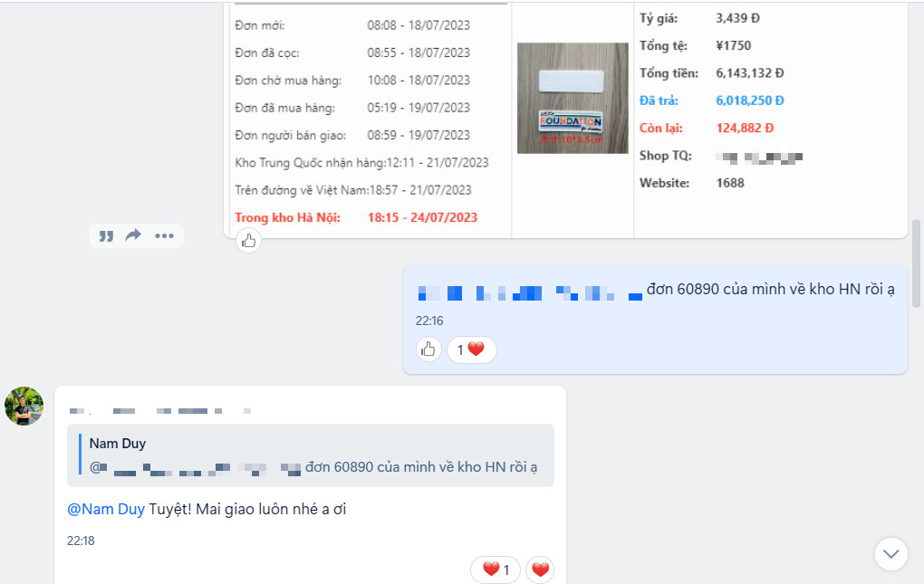The width and height of the screenshot is (924, 584).
Task: Click the blurred sender name above the reply
Action: point(159,410)
